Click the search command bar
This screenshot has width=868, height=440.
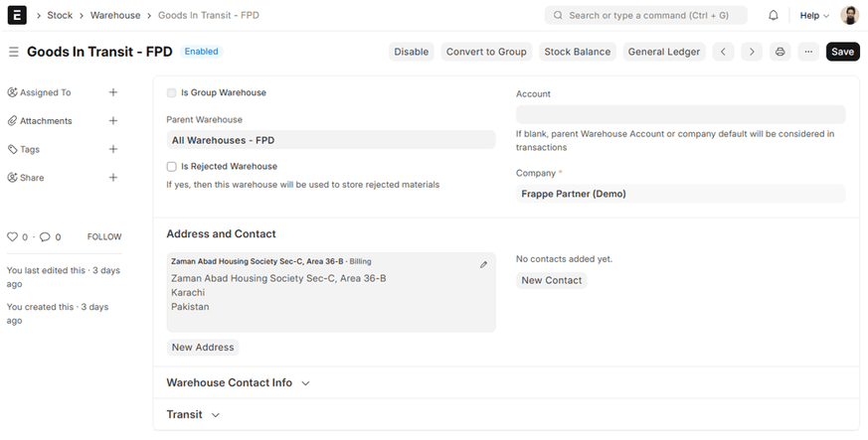pyautogui.click(x=646, y=16)
